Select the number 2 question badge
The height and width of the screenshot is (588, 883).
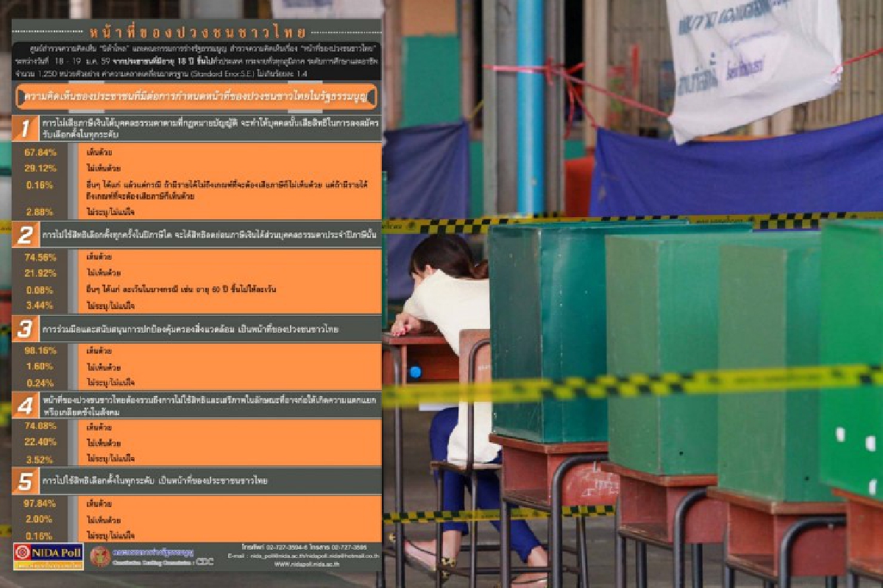click(25, 234)
